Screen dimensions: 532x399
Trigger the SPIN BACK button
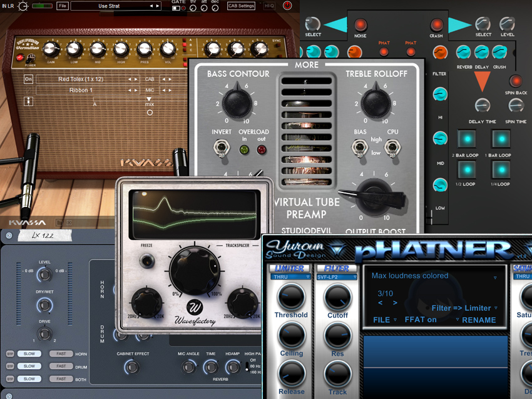coord(516,81)
